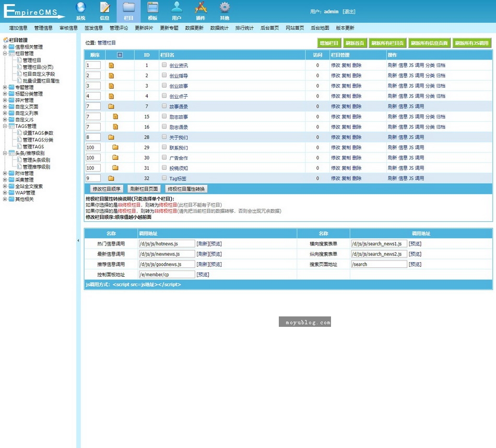The image size is (496, 448).
Task: Click the order field of 创业资讯 row
Action: point(93,65)
